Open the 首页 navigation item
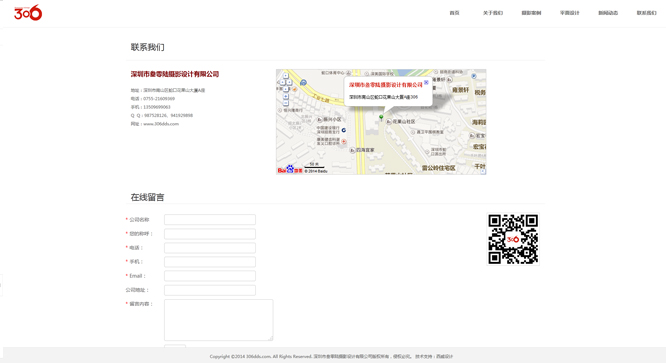Image resolution: width=666 pixels, height=363 pixels. 454,13
